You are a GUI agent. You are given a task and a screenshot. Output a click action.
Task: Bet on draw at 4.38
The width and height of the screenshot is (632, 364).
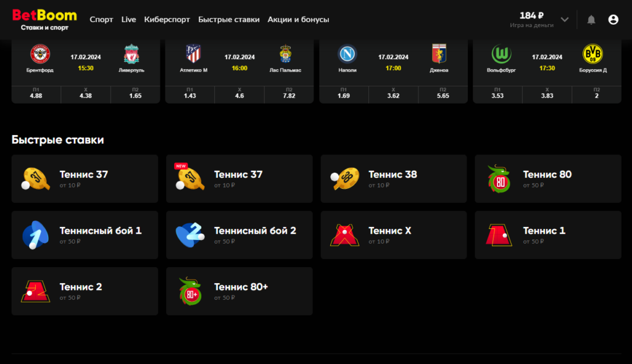click(85, 94)
